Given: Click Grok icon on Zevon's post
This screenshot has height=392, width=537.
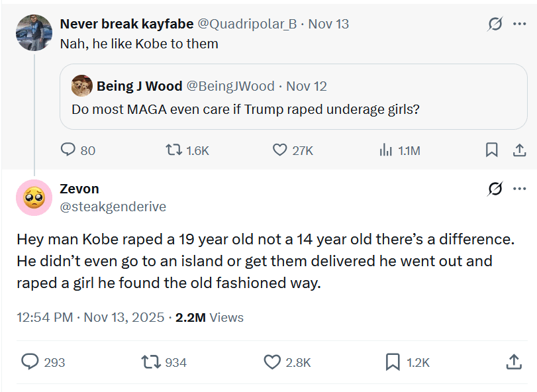Looking at the screenshot, I should [x=495, y=190].
